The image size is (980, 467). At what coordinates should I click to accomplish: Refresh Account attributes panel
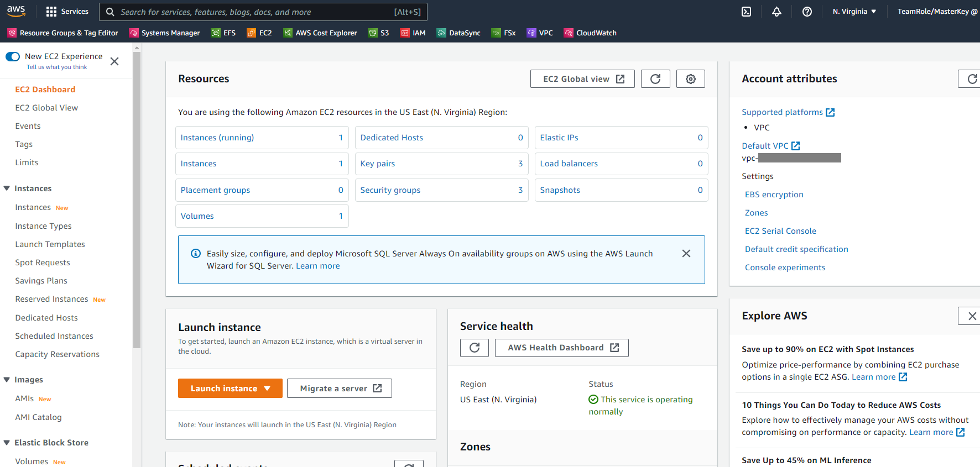(971, 79)
